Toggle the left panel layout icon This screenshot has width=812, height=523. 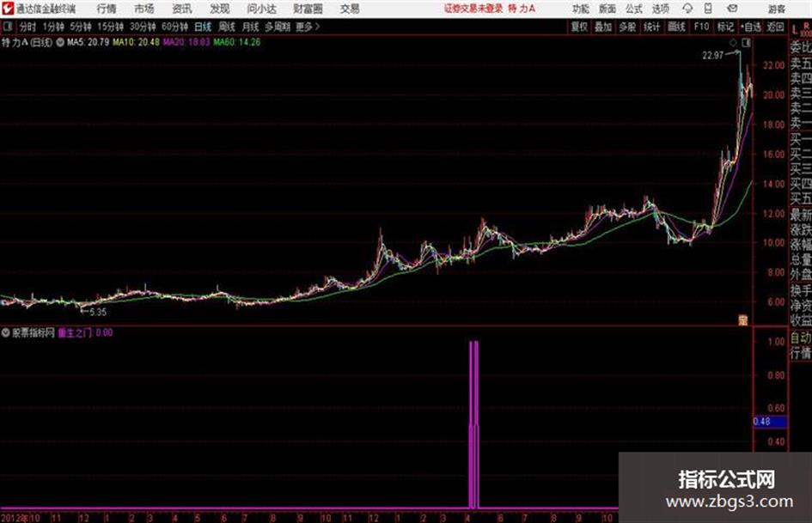point(8,27)
